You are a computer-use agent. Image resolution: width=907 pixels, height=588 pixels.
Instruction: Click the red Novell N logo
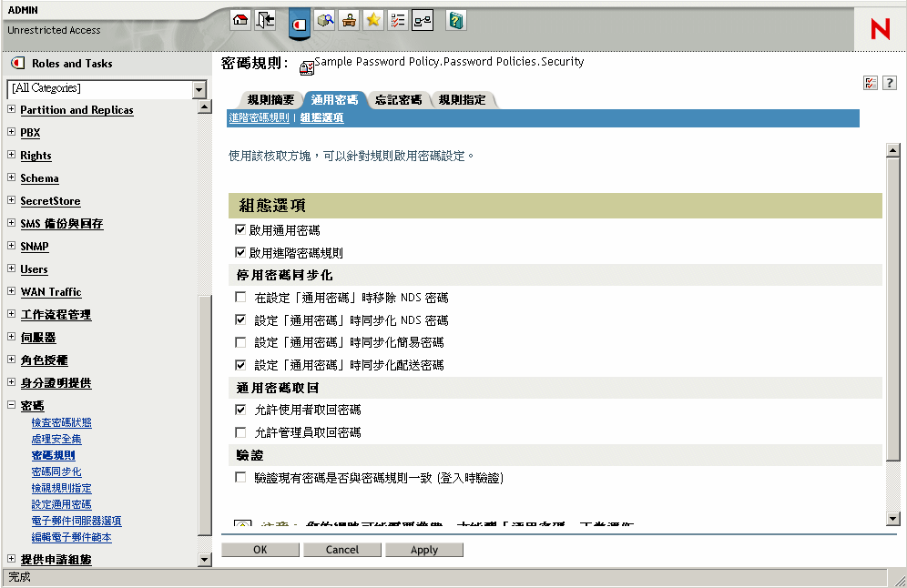[881, 28]
